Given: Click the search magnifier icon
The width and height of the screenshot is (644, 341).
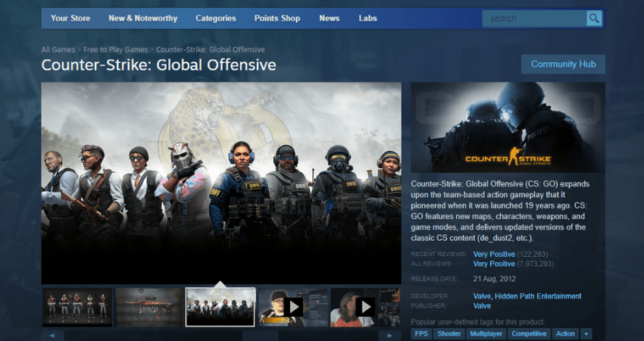Looking at the screenshot, I should click(x=594, y=18).
